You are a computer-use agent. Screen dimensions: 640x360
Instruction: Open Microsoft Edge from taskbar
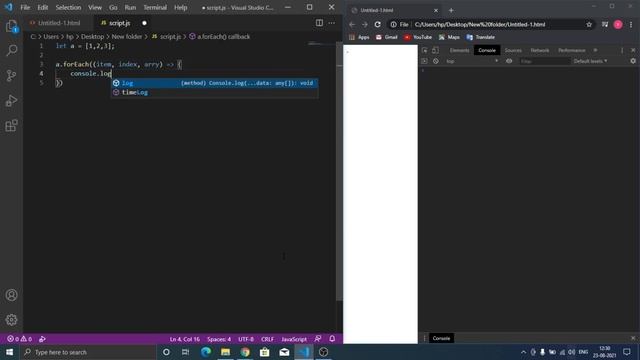(x=206, y=352)
